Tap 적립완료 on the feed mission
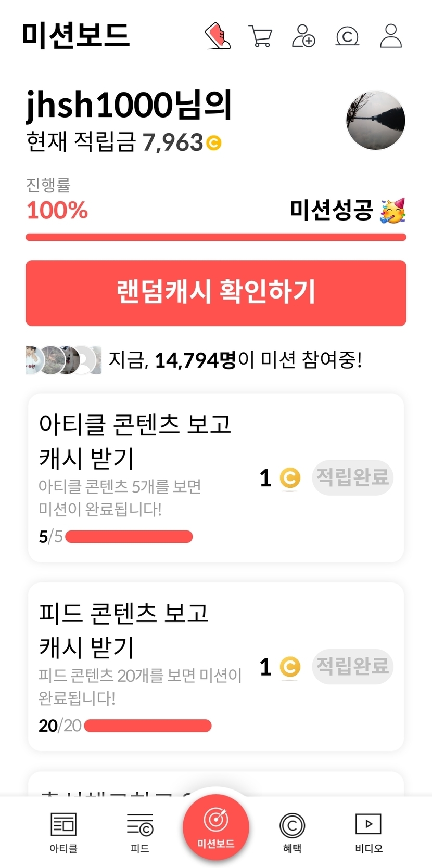Viewport: 432px width, 868px height. click(352, 667)
